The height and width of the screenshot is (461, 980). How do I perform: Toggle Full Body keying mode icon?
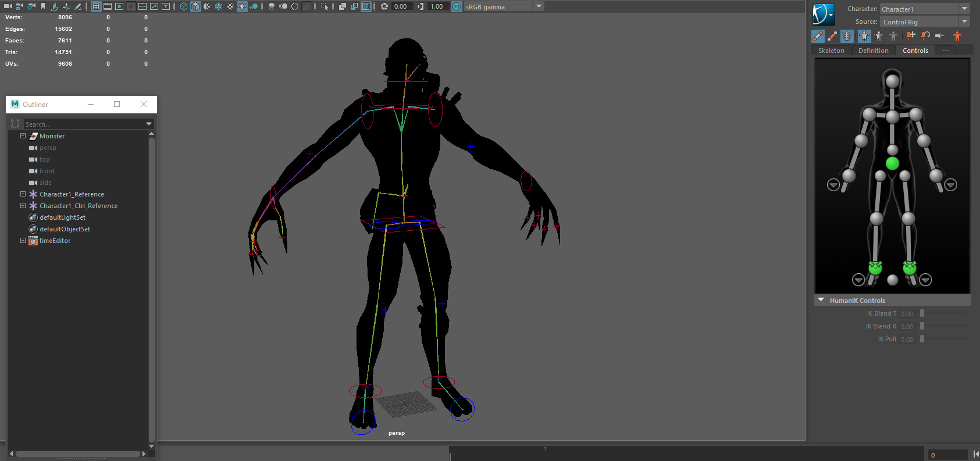tap(864, 36)
